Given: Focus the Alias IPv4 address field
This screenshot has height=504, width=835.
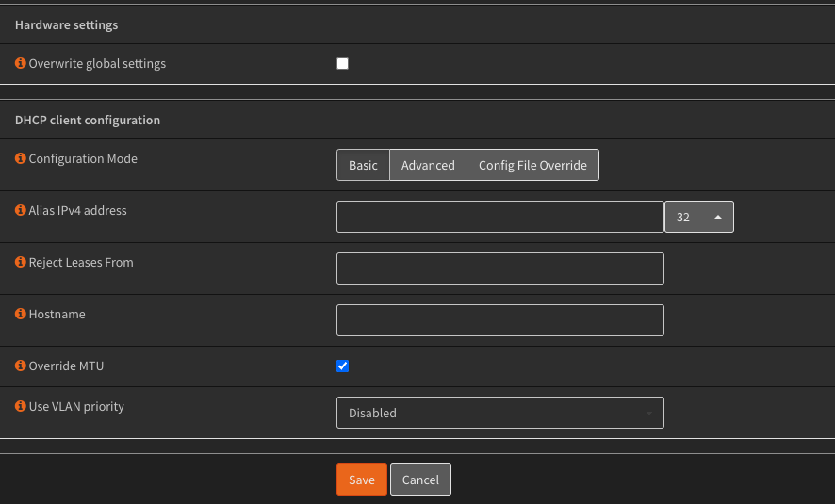Looking at the screenshot, I should click(x=500, y=217).
